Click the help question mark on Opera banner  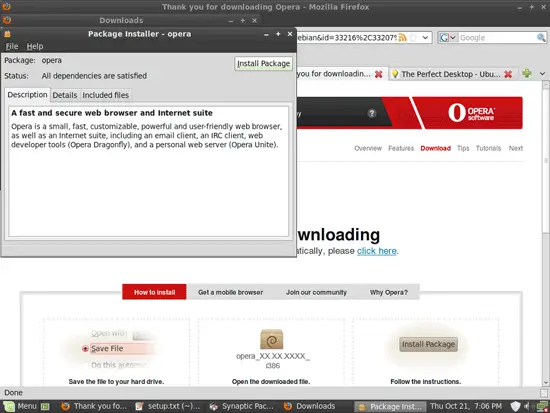[x=372, y=113]
